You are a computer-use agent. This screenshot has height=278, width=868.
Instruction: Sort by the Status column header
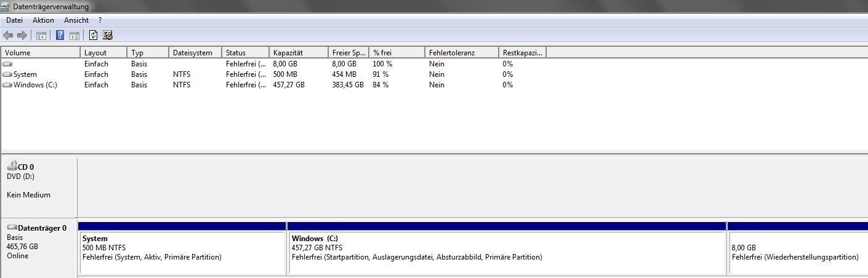pyautogui.click(x=246, y=53)
